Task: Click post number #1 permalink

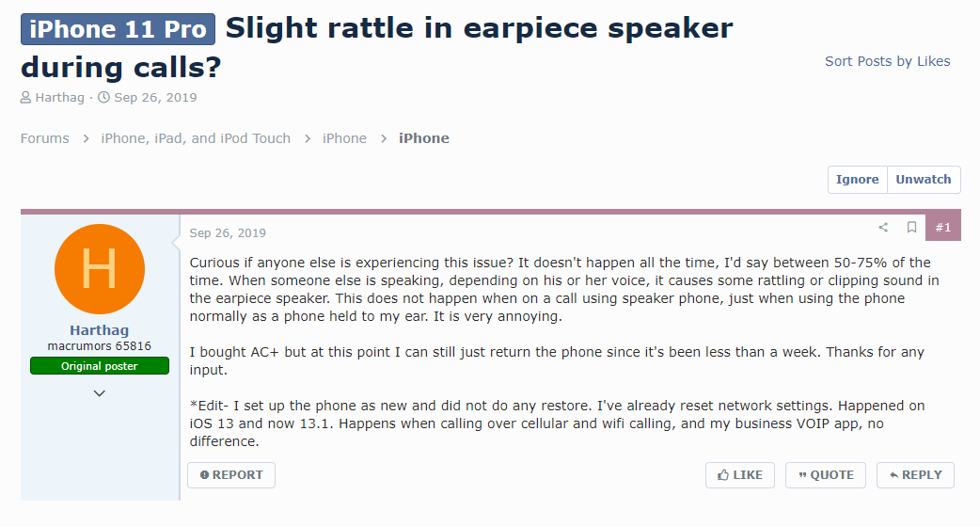Action: click(x=943, y=228)
